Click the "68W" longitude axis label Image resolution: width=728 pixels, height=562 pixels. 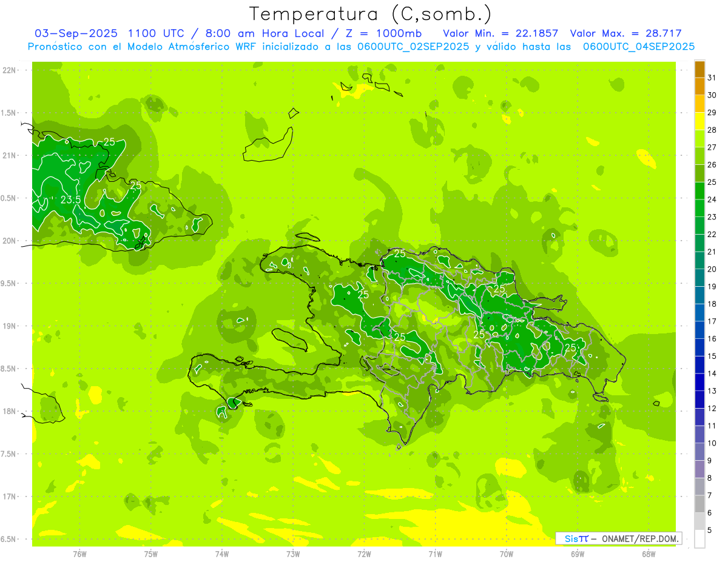(649, 554)
